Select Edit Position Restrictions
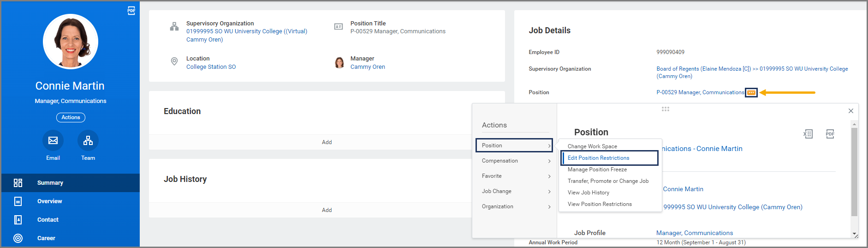 pos(598,158)
